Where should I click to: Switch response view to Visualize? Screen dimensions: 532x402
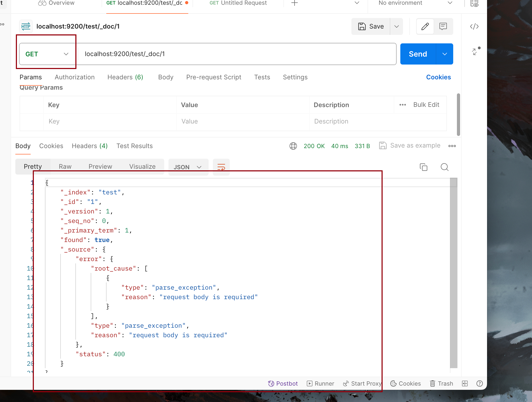pos(142,167)
